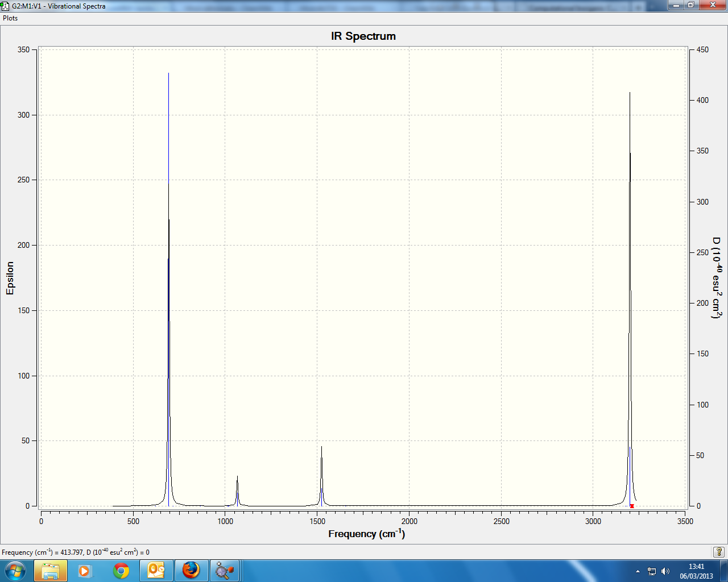Click the "2000" tick label on frequency axis
The width and height of the screenshot is (728, 582).
(409, 521)
